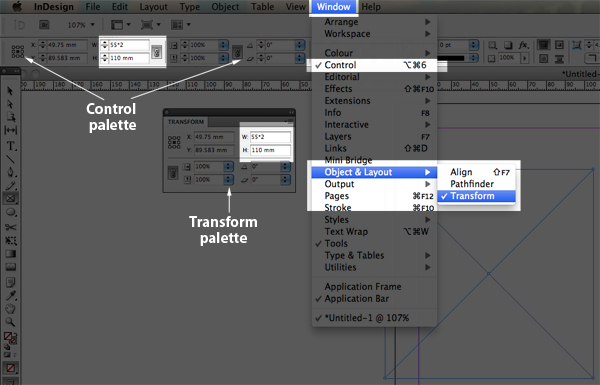Expand the Arrange submenu

point(374,22)
